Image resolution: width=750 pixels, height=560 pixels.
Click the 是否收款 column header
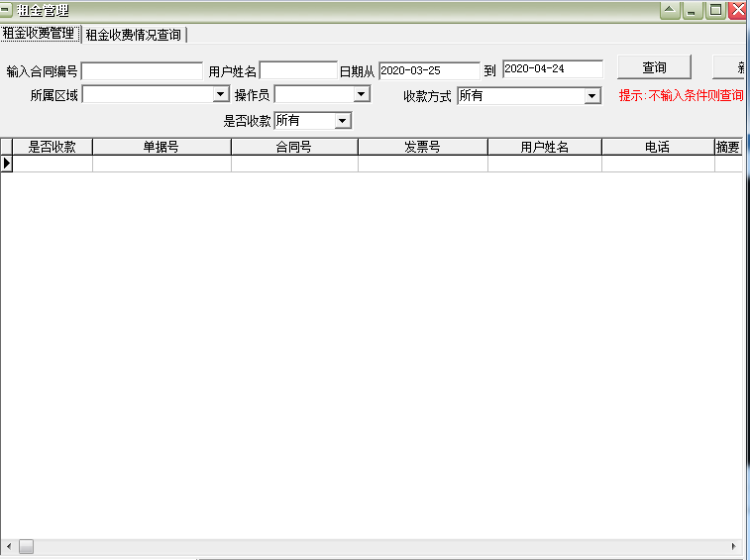coord(53,147)
